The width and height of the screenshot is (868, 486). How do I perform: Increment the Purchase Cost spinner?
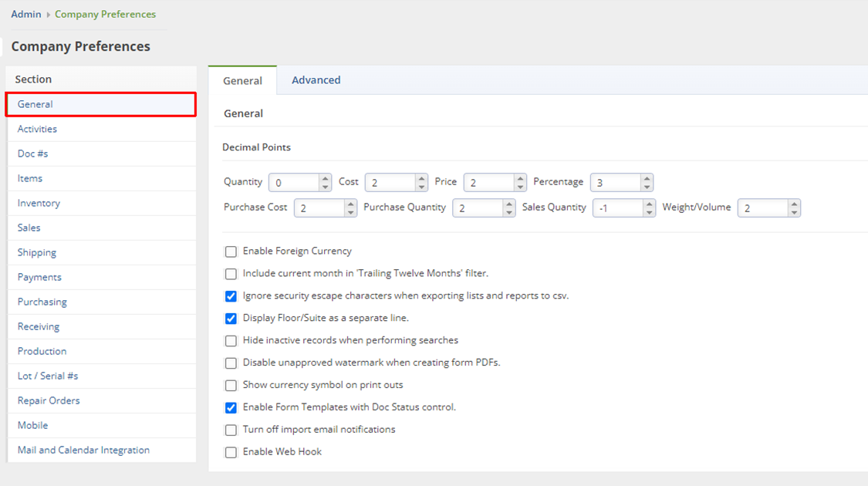pyautogui.click(x=350, y=204)
